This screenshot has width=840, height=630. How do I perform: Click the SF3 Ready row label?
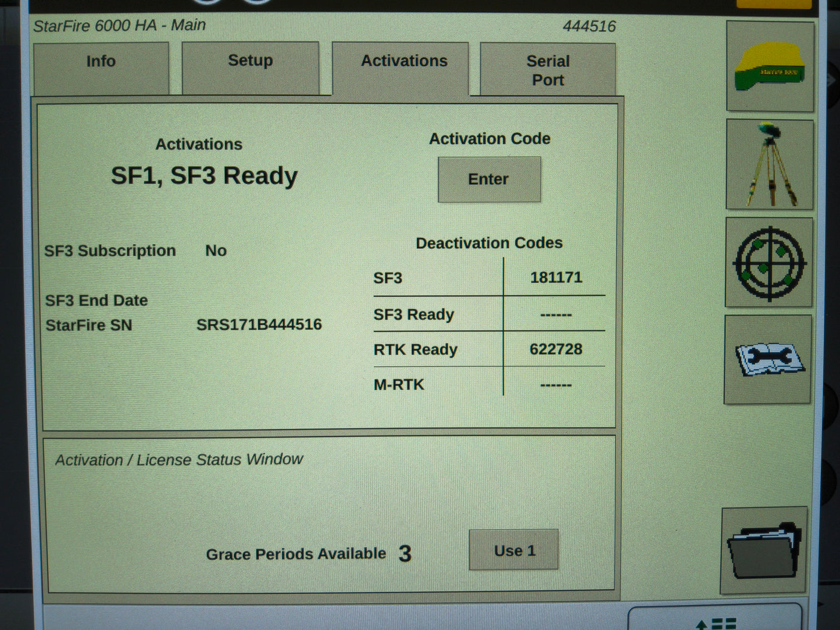413,314
